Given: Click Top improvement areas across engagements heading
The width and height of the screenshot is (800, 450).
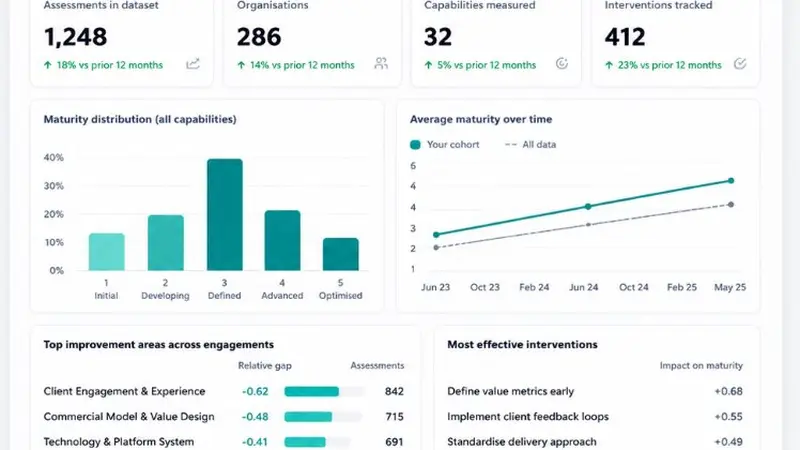Looking at the screenshot, I should (x=159, y=345).
